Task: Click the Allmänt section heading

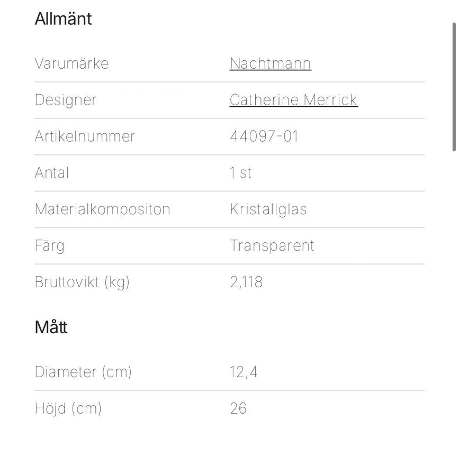Action: pos(63,19)
